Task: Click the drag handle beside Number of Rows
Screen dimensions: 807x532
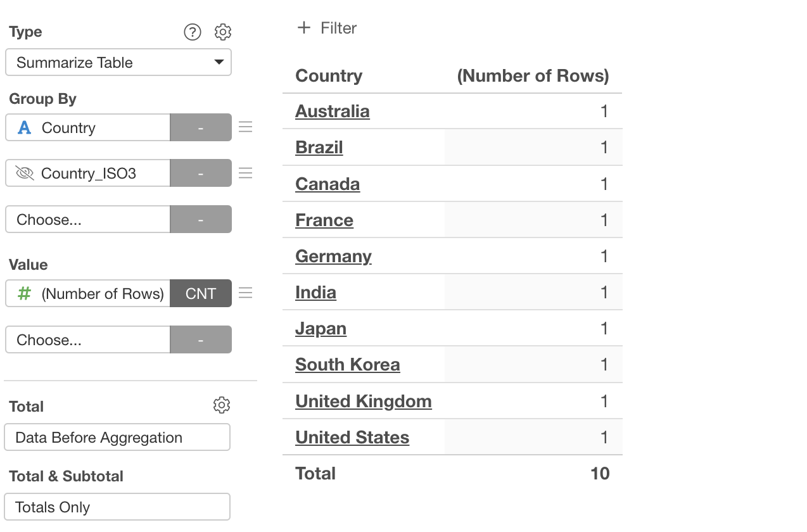Action: (x=246, y=293)
